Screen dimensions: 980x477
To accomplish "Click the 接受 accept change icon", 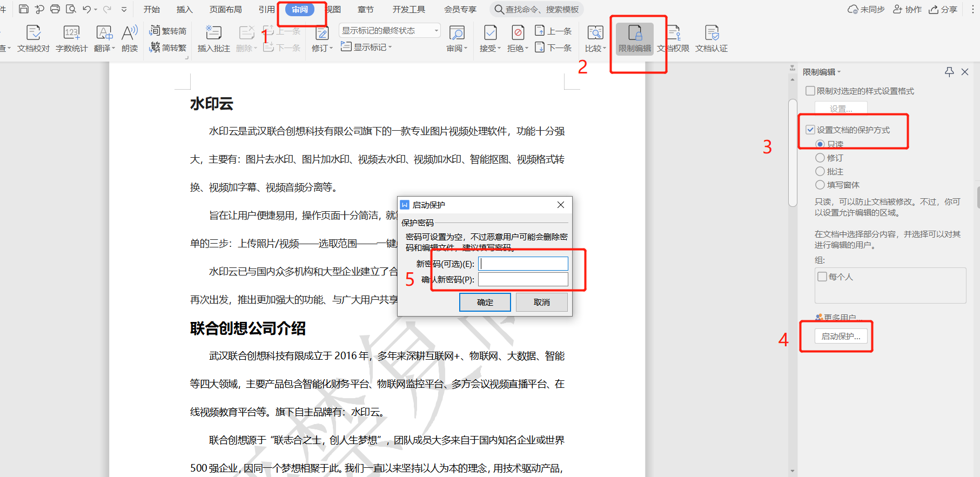I will 491,33.
